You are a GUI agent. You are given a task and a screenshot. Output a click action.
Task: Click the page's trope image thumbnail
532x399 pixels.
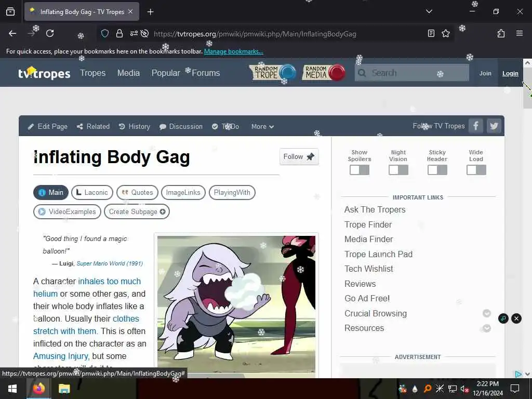tap(236, 304)
